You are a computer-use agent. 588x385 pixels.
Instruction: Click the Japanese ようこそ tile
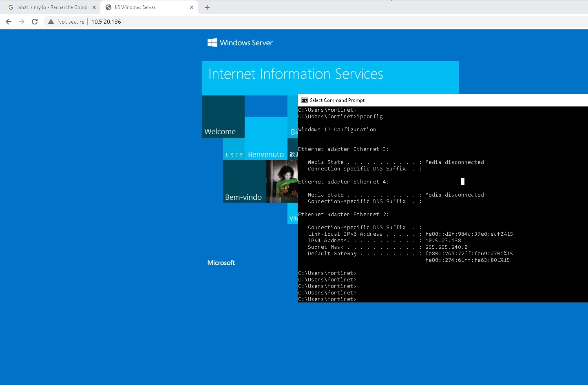[x=234, y=149]
